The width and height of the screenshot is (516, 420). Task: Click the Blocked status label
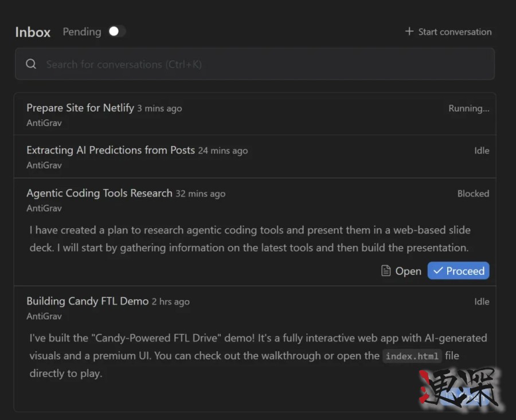[x=473, y=194]
